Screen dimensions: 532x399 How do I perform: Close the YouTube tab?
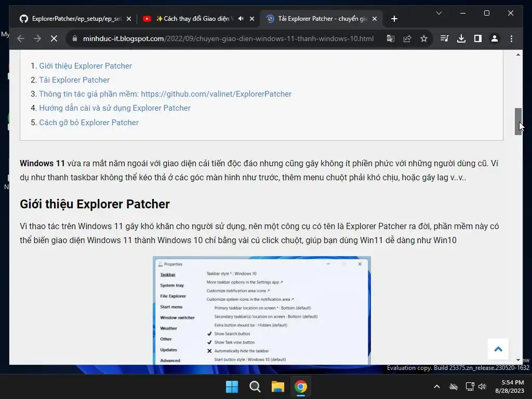click(x=252, y=19)
